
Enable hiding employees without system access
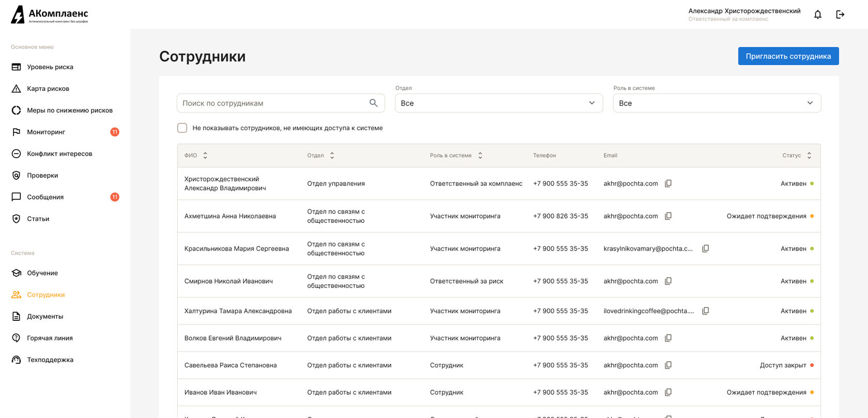tap(182, 128)
